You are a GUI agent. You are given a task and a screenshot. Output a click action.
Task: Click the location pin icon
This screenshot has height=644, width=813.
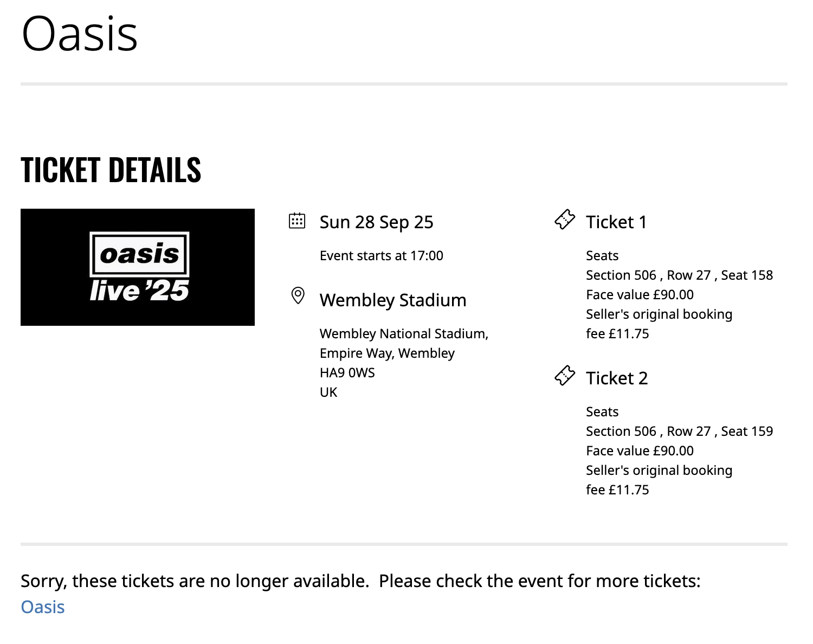coord(298,295)
